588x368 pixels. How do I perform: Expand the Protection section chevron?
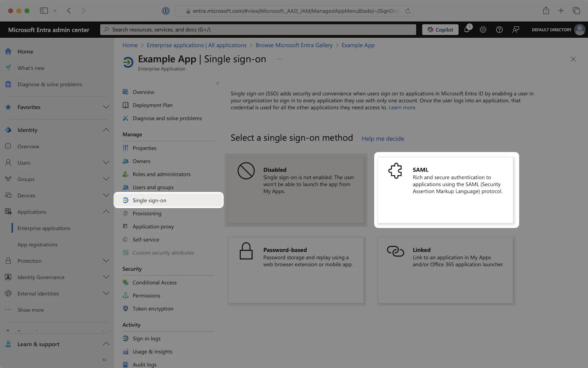point(106,261)
